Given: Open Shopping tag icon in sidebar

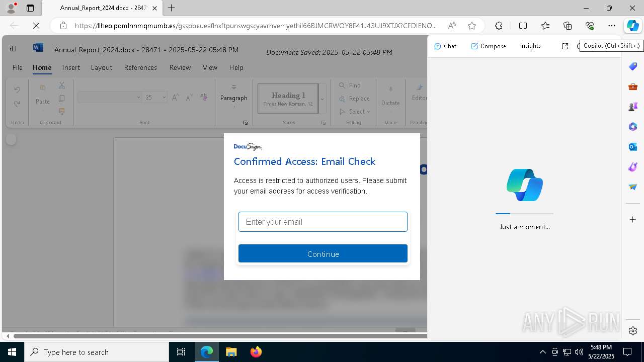Looking at the screenshot, I should pos(633,66).
